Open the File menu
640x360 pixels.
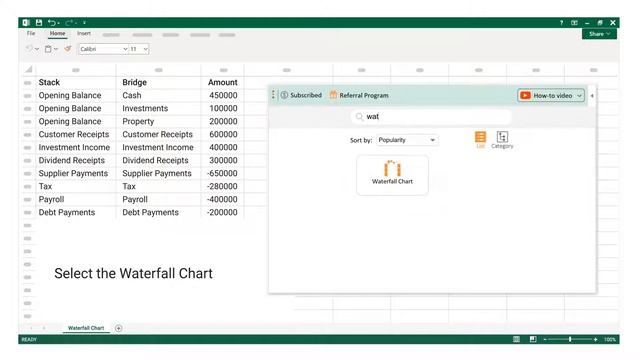tap(31, 33)
